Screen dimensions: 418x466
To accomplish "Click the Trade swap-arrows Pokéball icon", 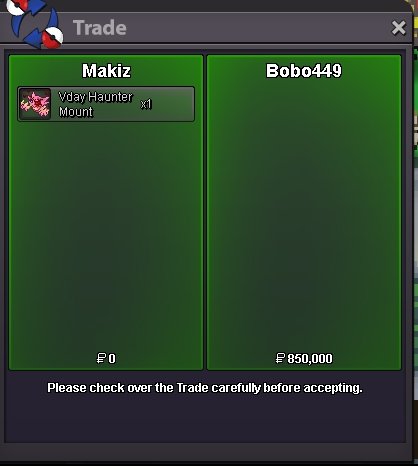I will point(35,23).
